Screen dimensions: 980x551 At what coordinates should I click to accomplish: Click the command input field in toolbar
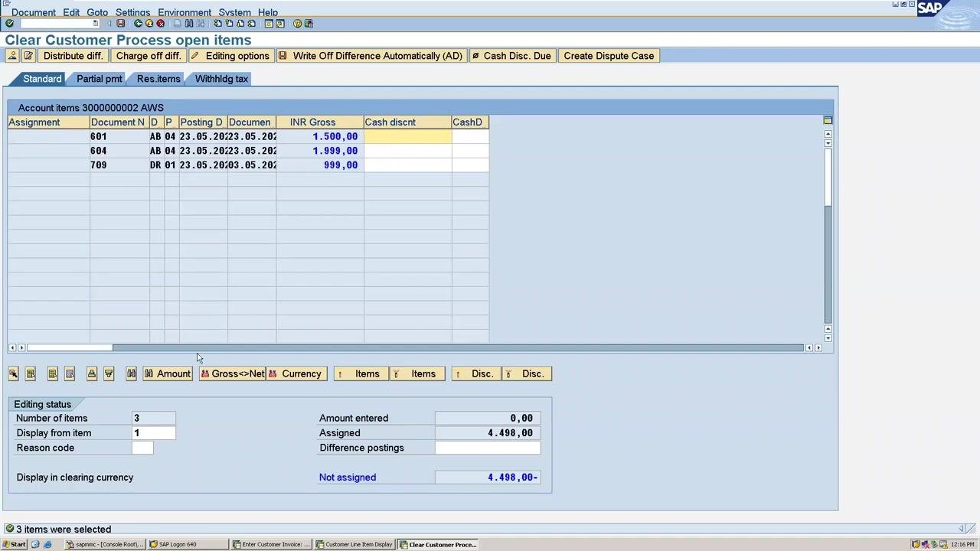[59, 23]
